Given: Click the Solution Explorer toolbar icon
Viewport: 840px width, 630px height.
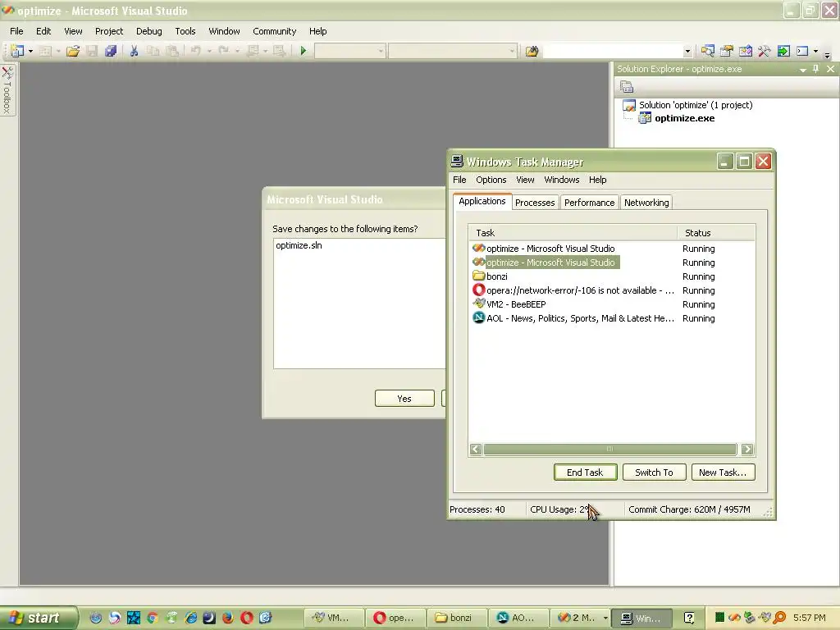Looking at the screenshot, I should pos(708,51).
